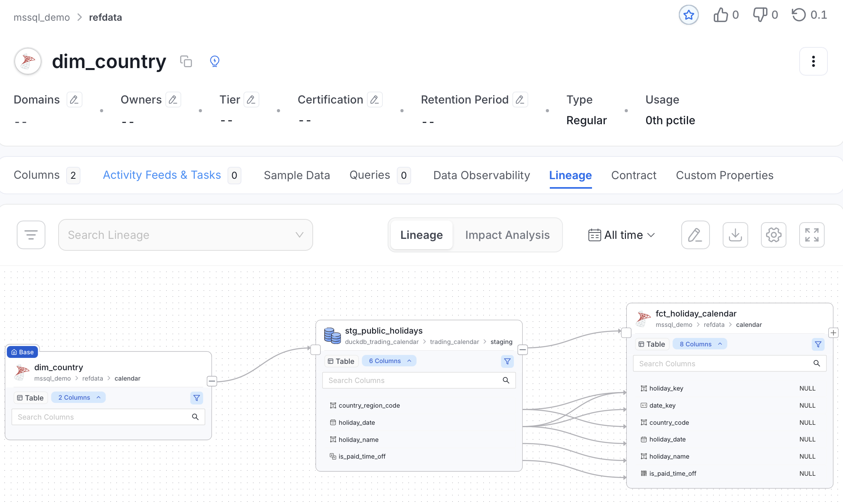Export lineage with the download icon
This screenshot has height=504, width=843.
tap(735, 235)
